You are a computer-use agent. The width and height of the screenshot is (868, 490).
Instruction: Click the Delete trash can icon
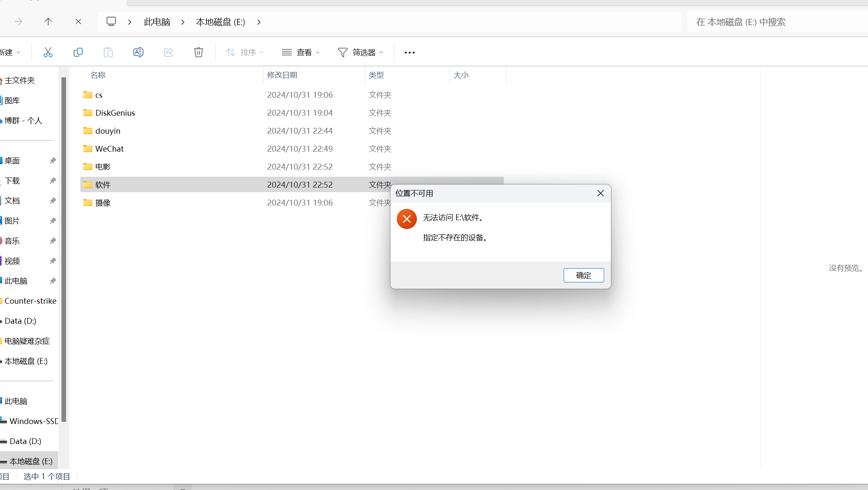(199, 52)
